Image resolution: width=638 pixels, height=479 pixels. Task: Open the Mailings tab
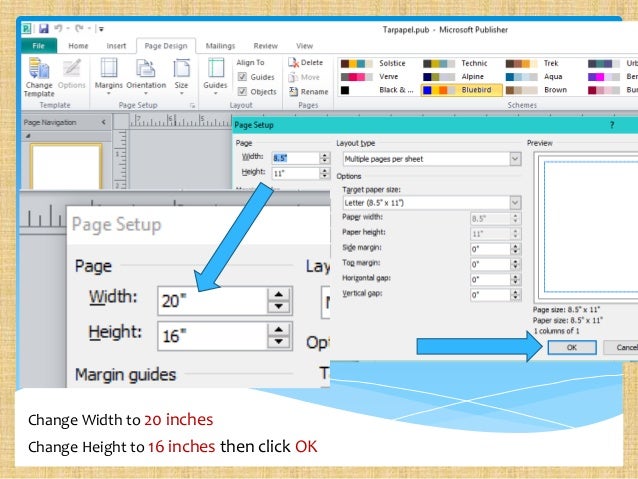220,46
